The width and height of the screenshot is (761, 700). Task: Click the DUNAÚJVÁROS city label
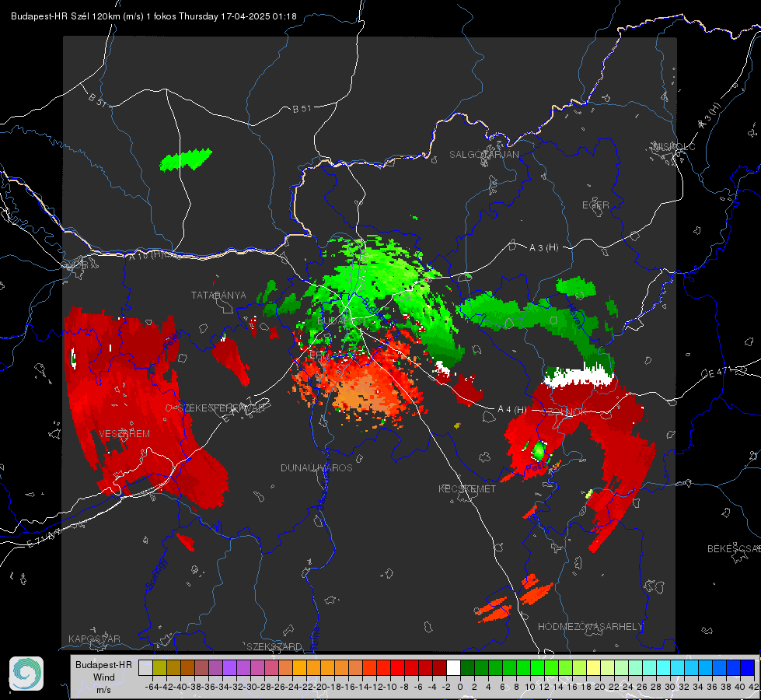316,467
